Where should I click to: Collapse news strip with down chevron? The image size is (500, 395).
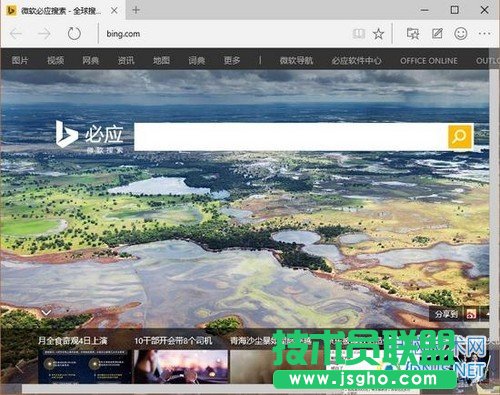click(x=46, y=312)
